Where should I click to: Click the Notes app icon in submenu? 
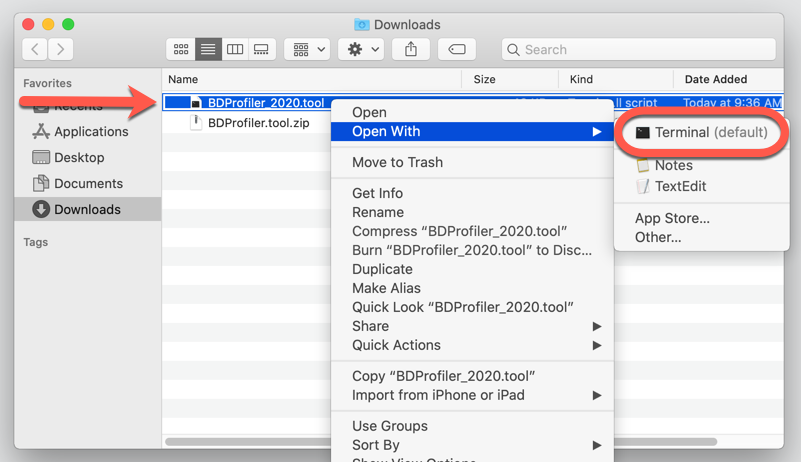[643, 165]
